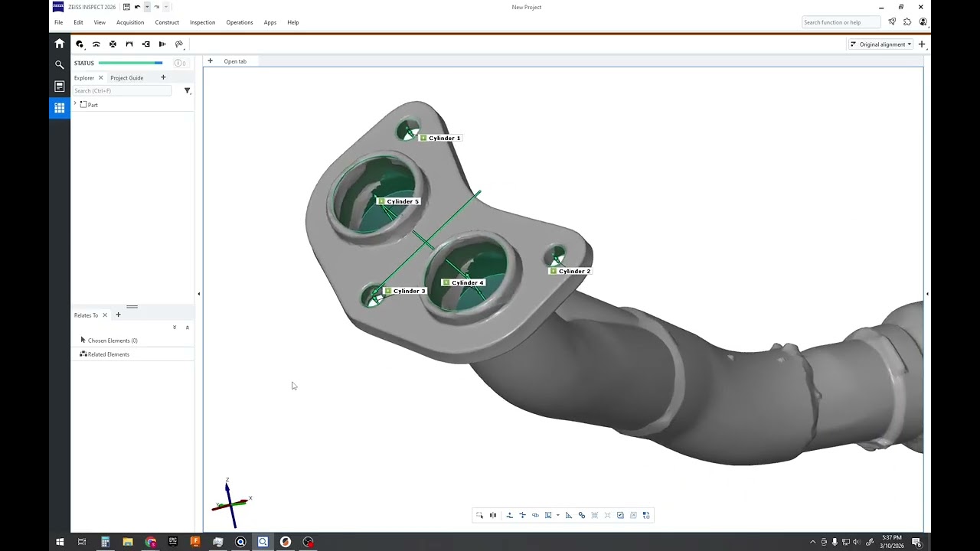This screenshot has width=980, height=551.
Task: Click the plus button next to alignment dropdown
Action: point(922,44)
